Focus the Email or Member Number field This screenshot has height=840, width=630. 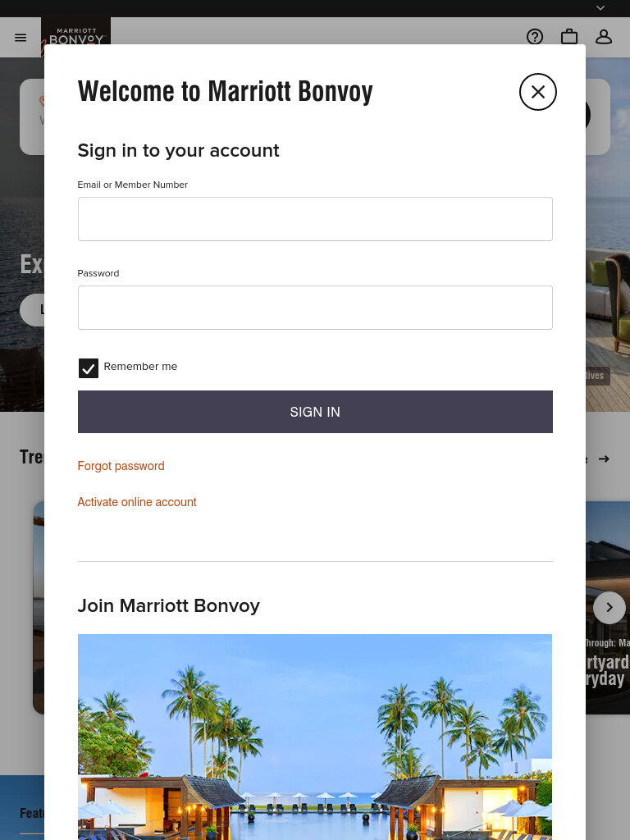pos(315,219)
